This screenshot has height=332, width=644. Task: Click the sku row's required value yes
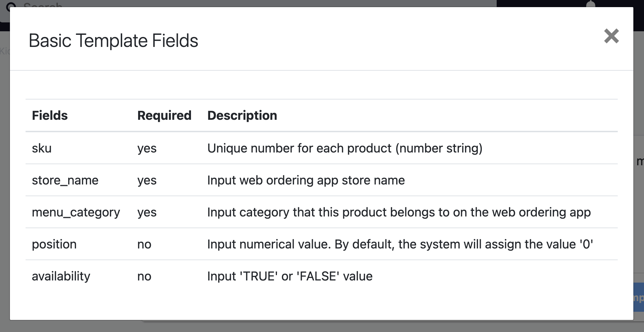[147, 148]
